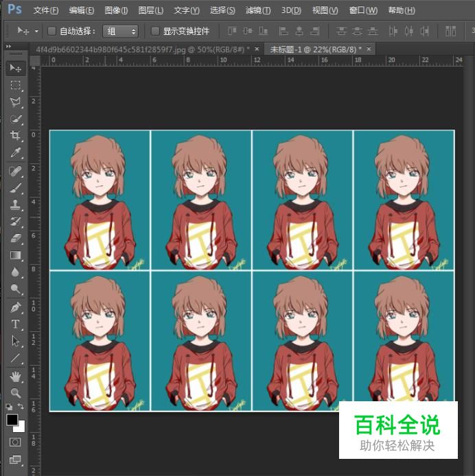
Task: Click align top edges icon
Action: tap(232, 31)
